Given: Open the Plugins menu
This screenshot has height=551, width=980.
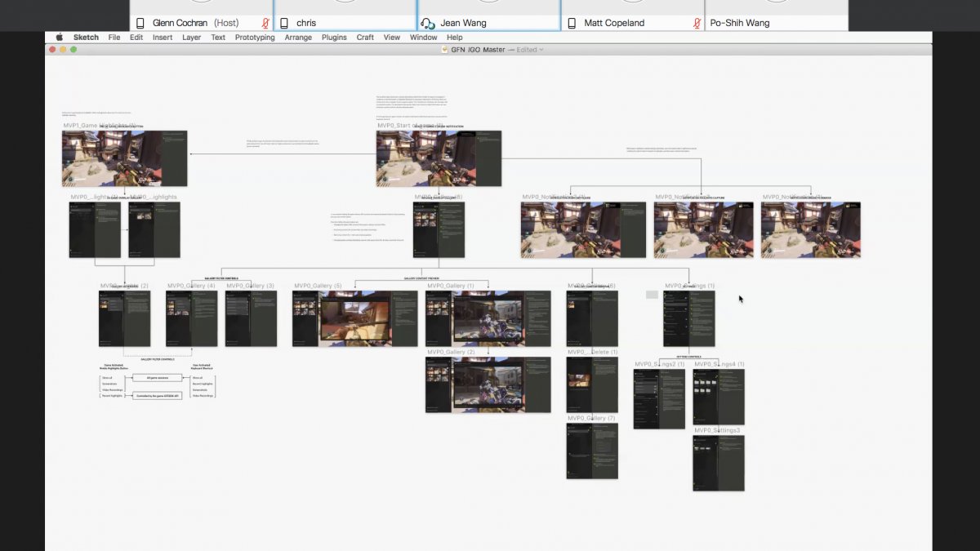Looking at the screenshot, I should click(x=334, y=37).
